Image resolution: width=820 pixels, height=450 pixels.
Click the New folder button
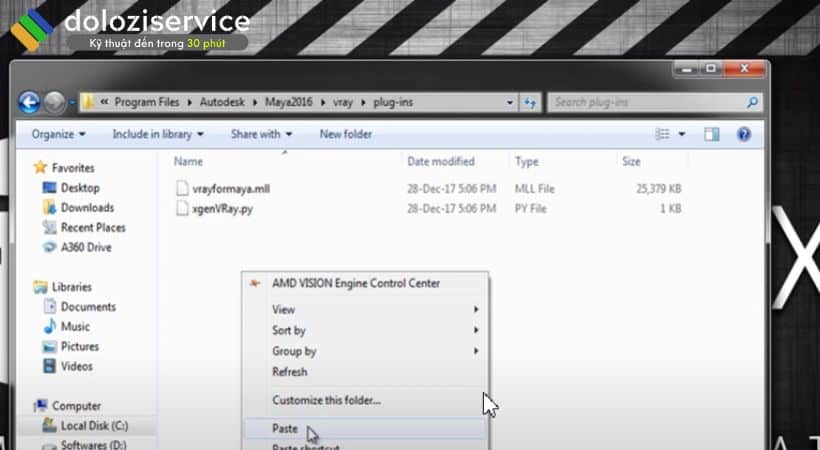[346, 134]
